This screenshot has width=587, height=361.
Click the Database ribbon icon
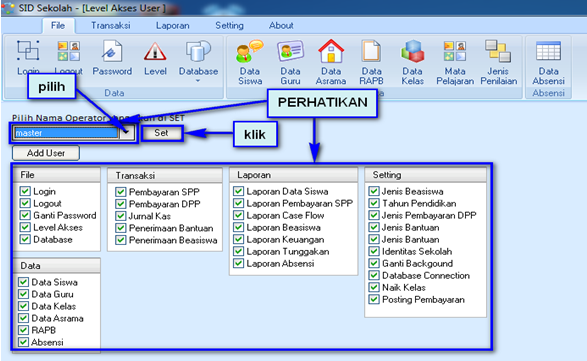(198, 51)
